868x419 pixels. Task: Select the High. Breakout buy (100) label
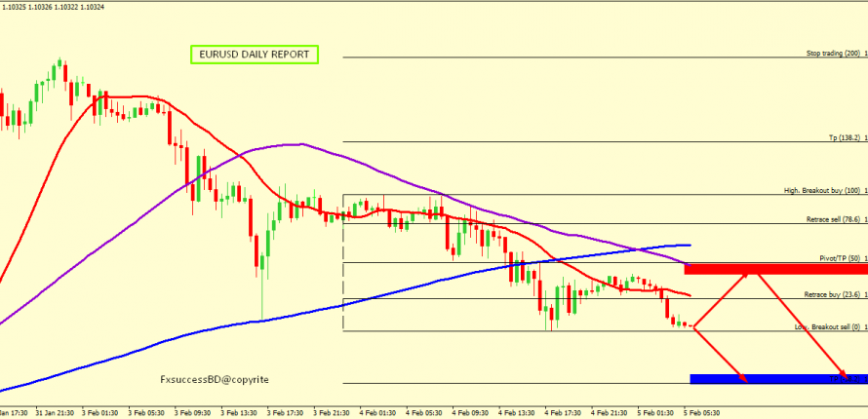click(x=822, y=190)
